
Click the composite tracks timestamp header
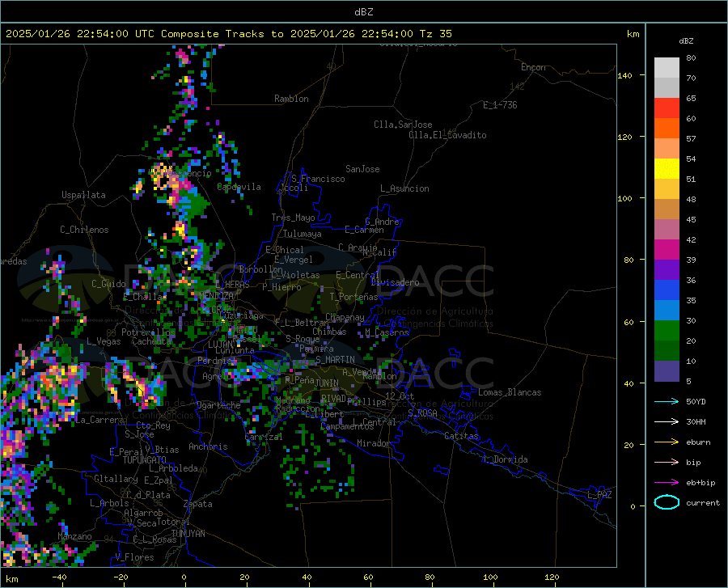(228, 34)
